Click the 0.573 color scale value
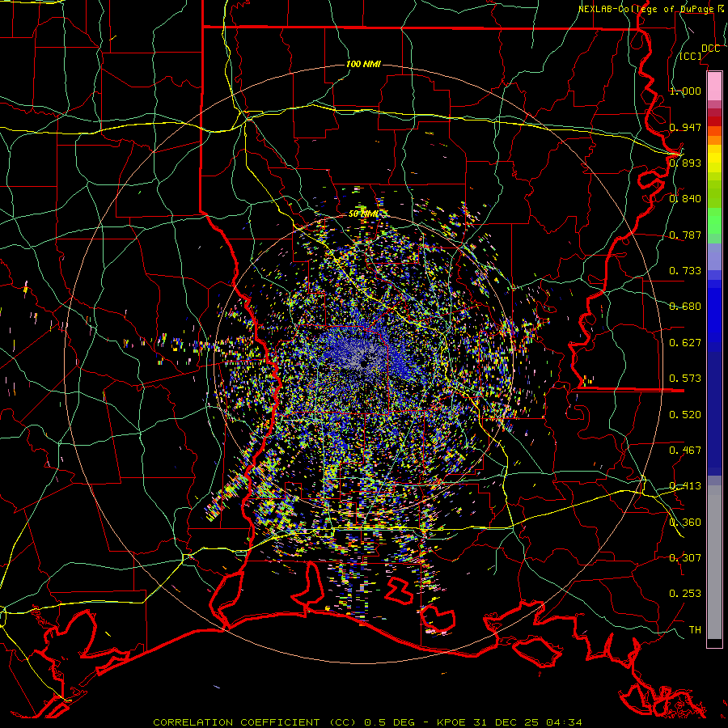The height and width of the screenshot is (728, 728). click(685, 378)
